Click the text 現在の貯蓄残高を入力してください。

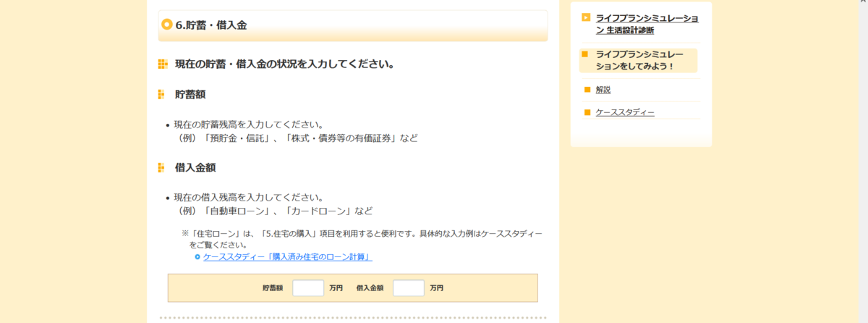click(248, 125)
